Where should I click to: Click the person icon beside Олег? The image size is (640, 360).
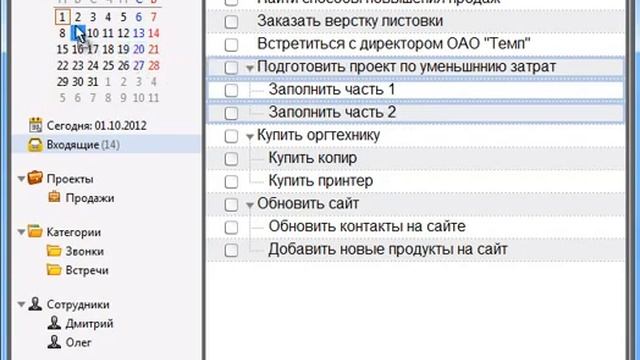point(54,342)
